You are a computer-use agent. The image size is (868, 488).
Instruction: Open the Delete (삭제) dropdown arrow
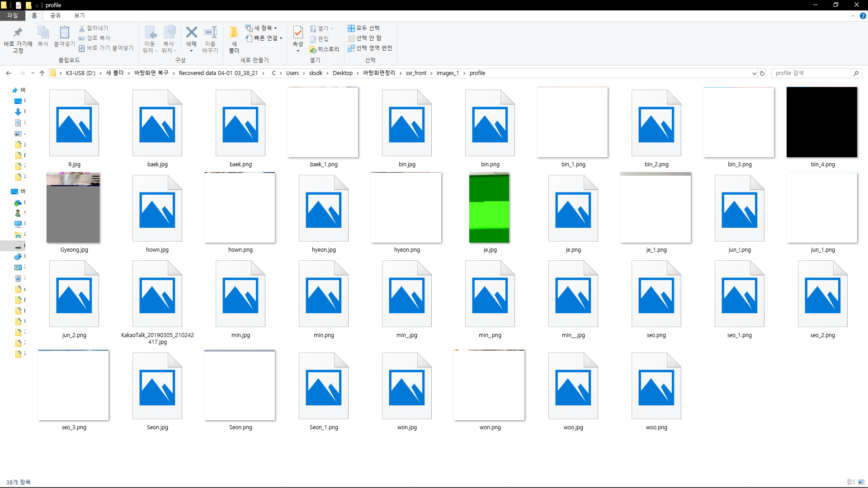coord(192,51)
